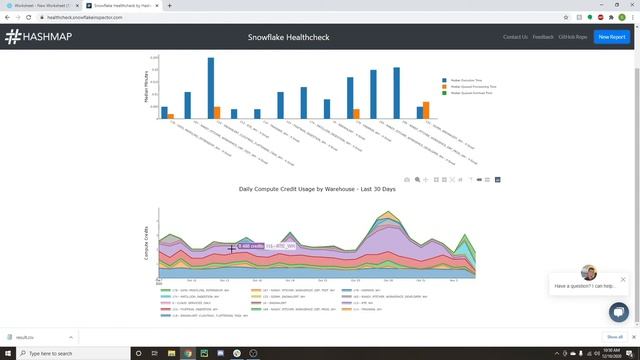Open the Extensions puzzle icon

tap(611, 17)
